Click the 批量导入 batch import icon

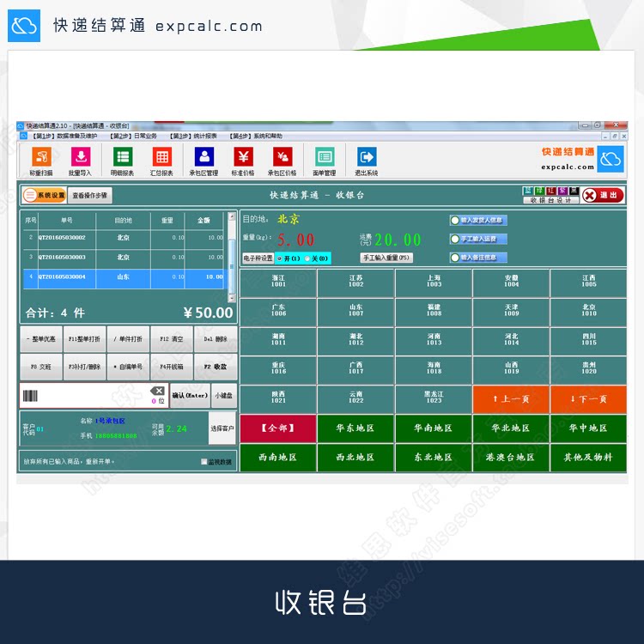coord(81,161)
